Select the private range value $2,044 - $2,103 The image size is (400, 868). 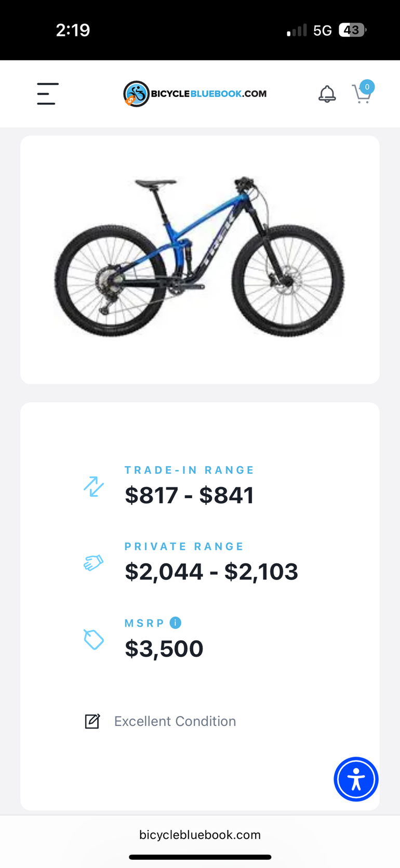[211, 572]
